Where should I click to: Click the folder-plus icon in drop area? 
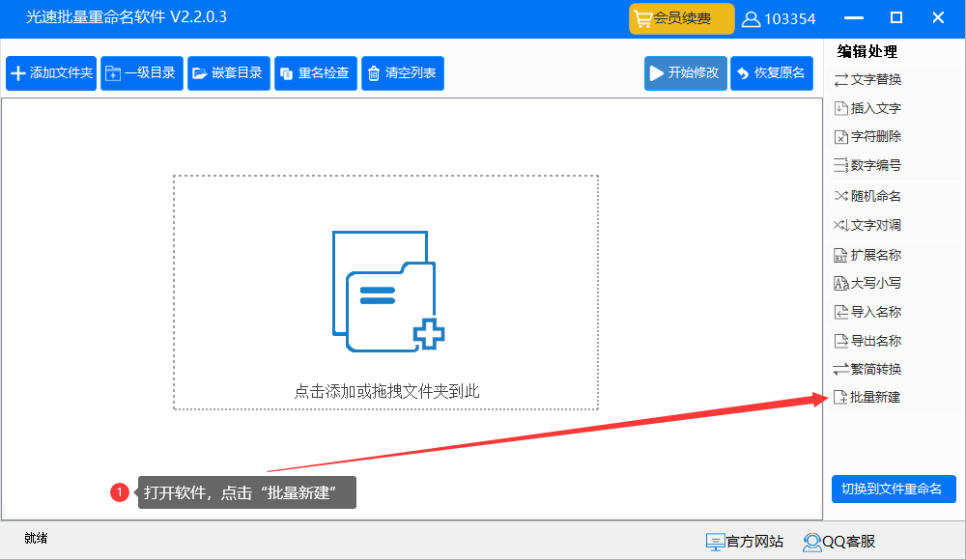388,292
